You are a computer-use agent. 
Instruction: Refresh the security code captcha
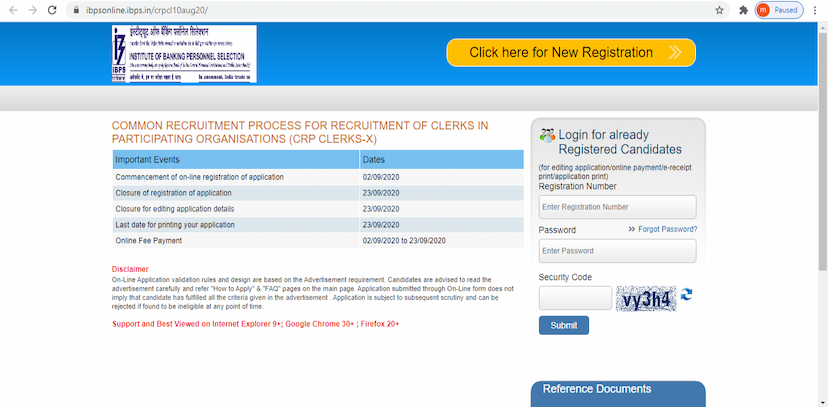[686, 295]
